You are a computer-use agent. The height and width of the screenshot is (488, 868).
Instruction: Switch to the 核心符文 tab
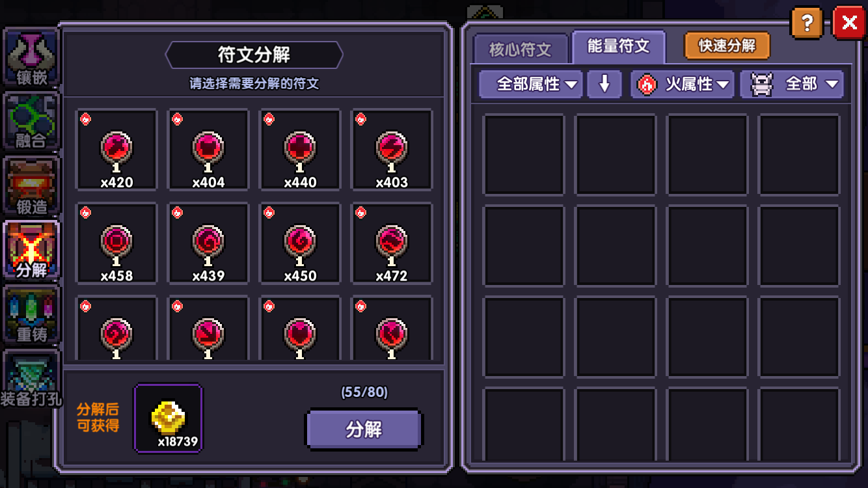point(520,49)
